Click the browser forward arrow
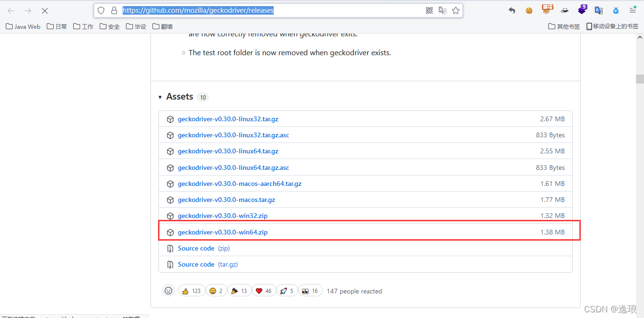The image size is (644, 318). (28, 10)
